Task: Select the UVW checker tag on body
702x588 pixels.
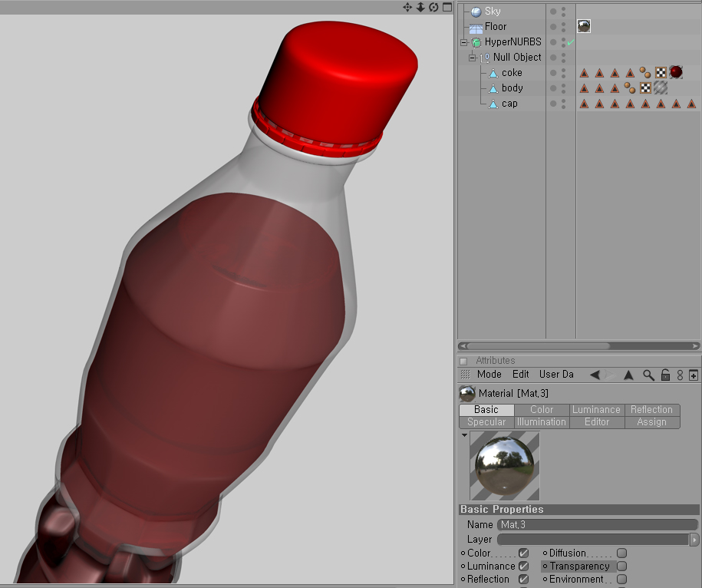Action: point(645,88)
